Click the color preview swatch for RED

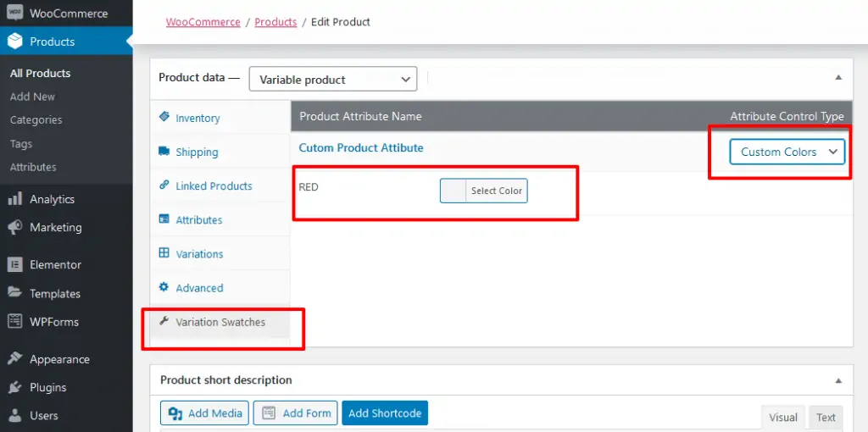pyautogui.click(x=453, y=191)
